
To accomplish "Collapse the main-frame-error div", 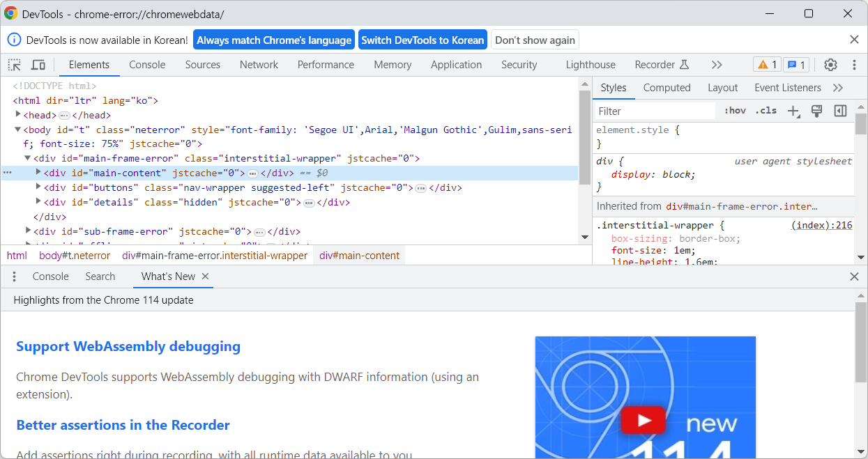I will [x=29, y=158].
